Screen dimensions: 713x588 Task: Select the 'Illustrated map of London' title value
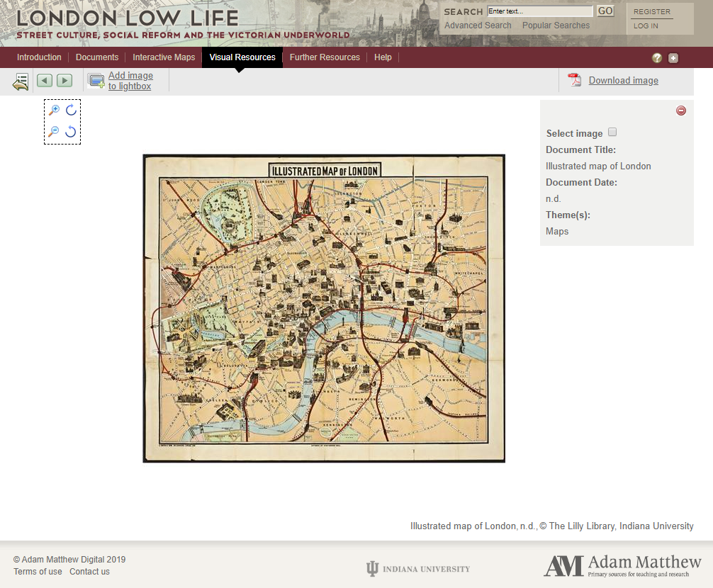[x=598, y=166]
